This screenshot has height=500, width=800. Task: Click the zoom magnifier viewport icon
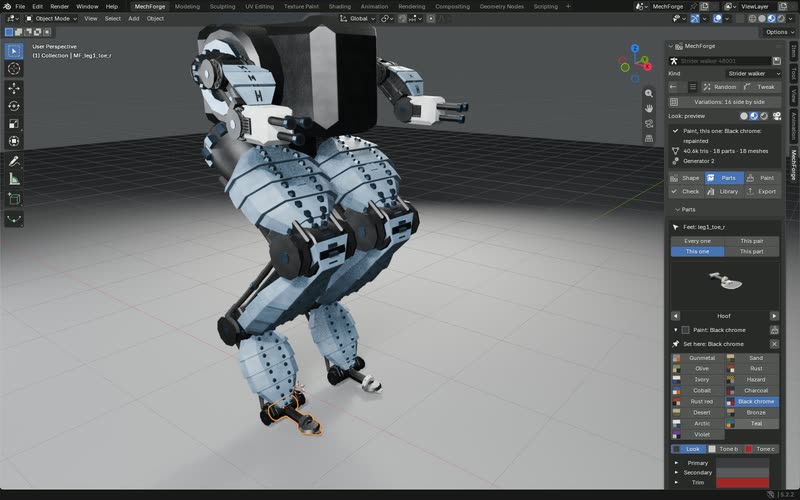[648, 93]
